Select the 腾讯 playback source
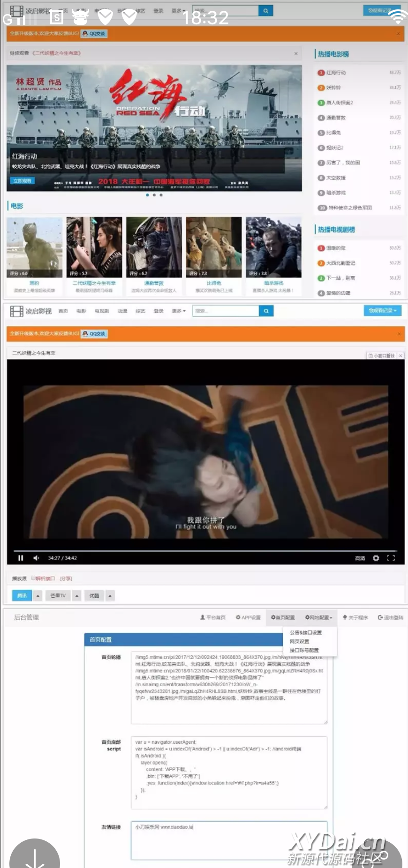Screen dimensions: 408x868 [x=22, y=596]
